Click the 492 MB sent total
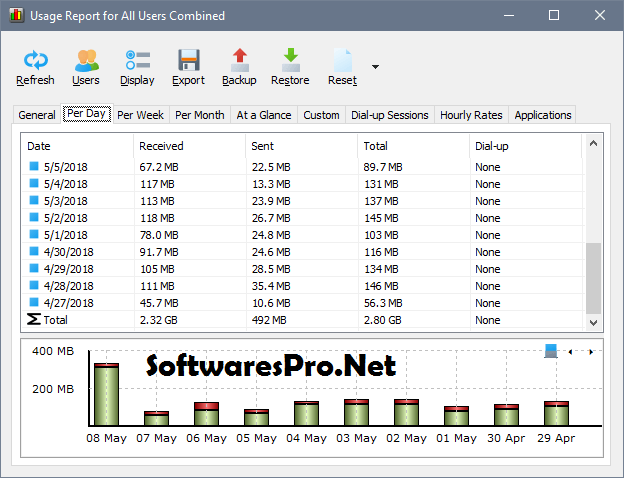 click(269, 320)
